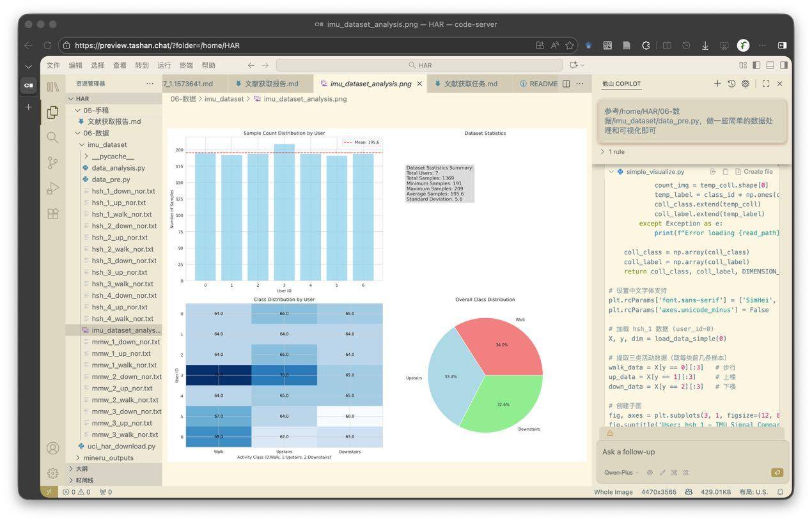Click the 'Ask a follow-up' input field
812x522 pixels.
[691, 452]
